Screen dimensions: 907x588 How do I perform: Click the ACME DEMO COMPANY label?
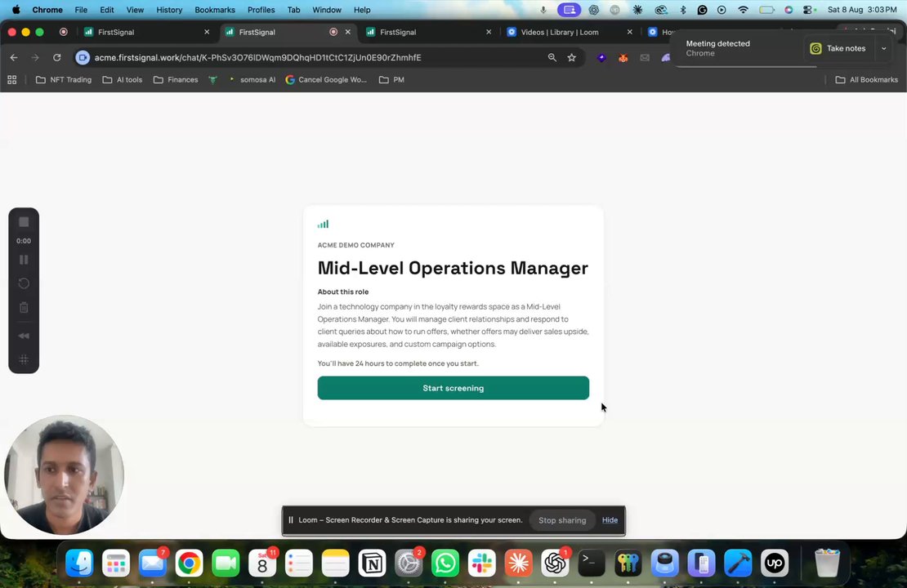[x=355, y=245]
